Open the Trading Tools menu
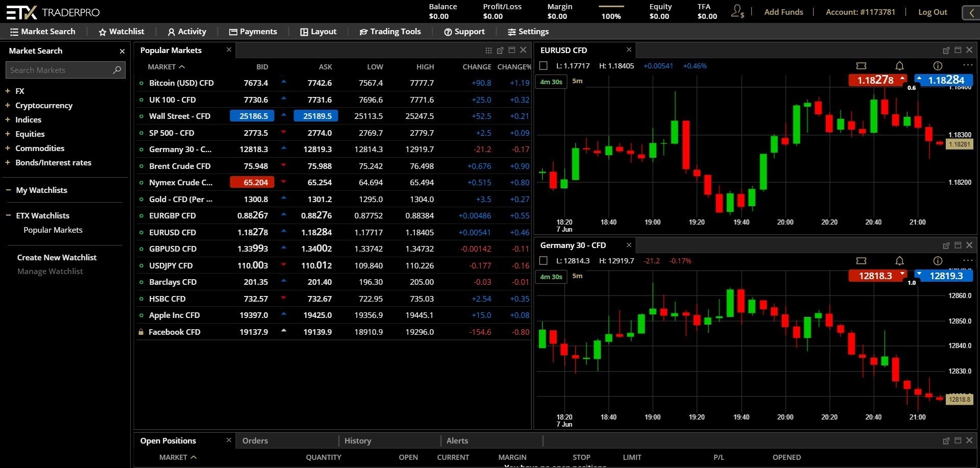 [x=390, y=32]
